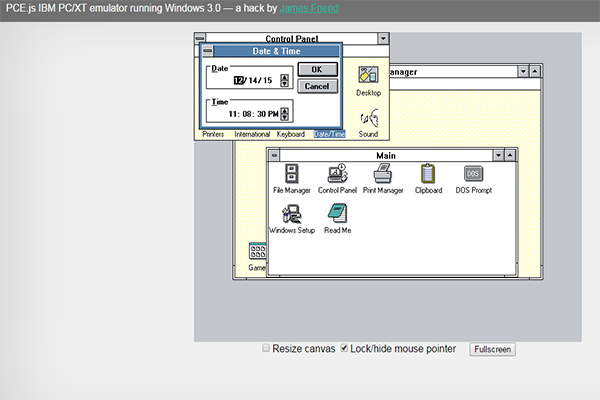The height and width of the screenshot is (400, 600).
Task: Click the Time spinner arrows
Action: [285, 114]
